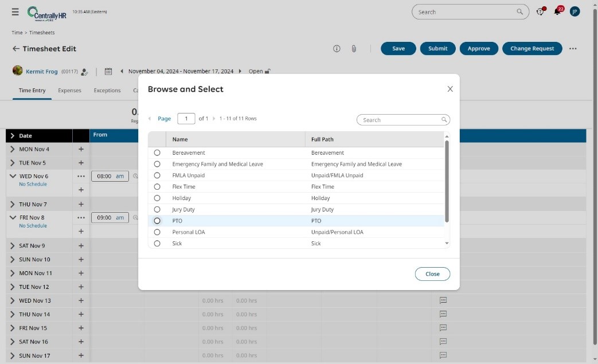Switch to the Exceptions tab

coord(107,91)
